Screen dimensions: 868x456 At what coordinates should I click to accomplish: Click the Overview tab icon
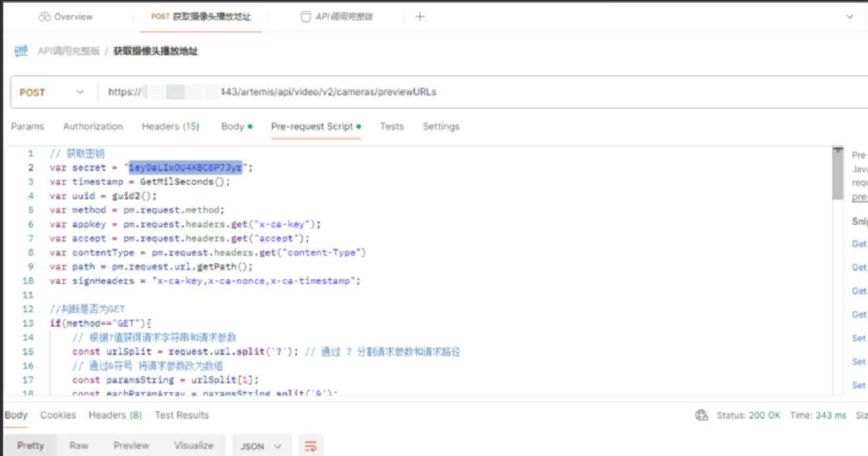coord(45,17)
